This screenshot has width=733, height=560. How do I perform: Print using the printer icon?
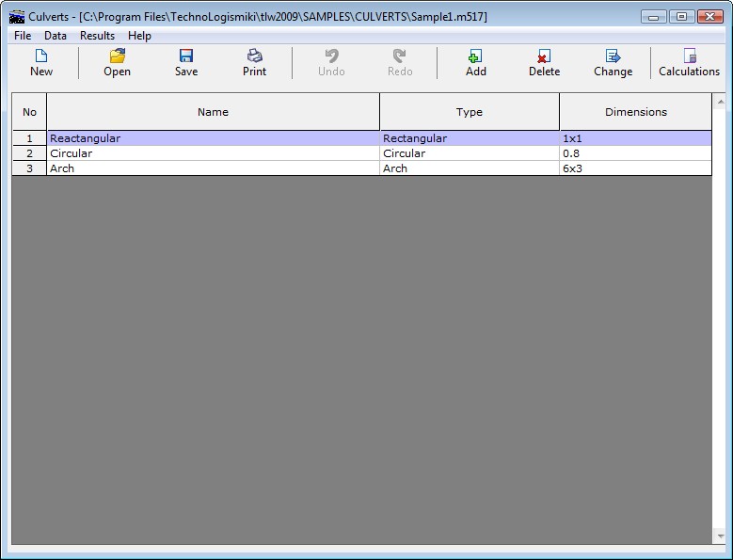click(254, 62)
